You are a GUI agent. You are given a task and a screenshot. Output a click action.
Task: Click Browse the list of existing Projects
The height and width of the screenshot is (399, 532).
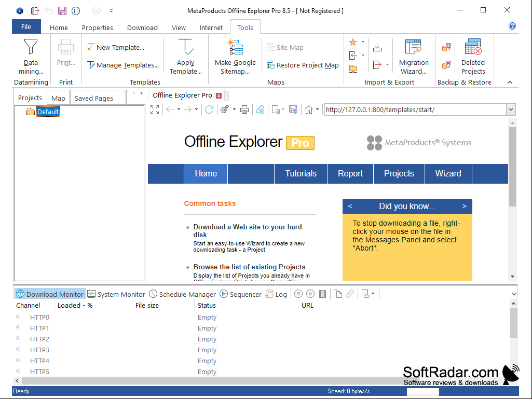(249, 267)
